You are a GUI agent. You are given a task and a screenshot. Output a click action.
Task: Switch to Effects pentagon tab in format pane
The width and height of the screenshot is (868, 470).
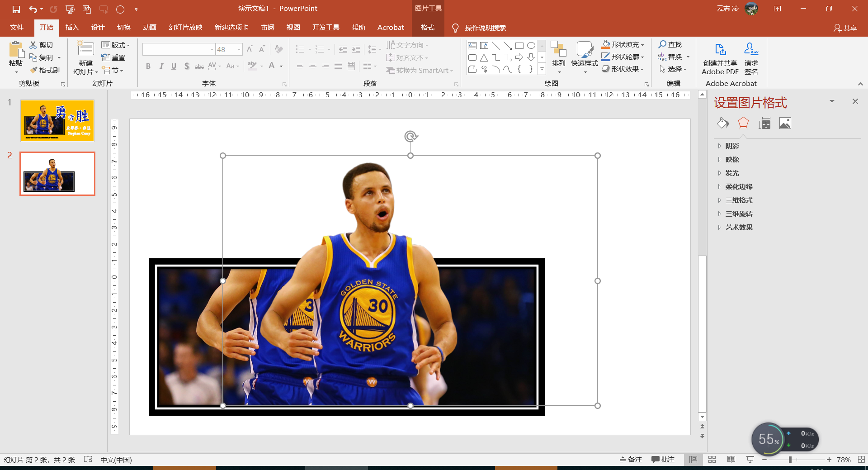[743, 123]
